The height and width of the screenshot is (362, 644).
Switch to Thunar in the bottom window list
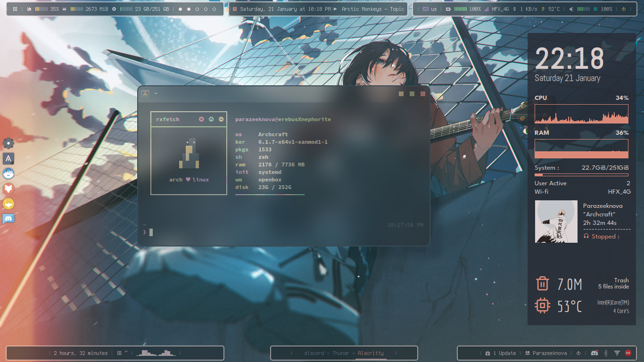click(341, 353)
